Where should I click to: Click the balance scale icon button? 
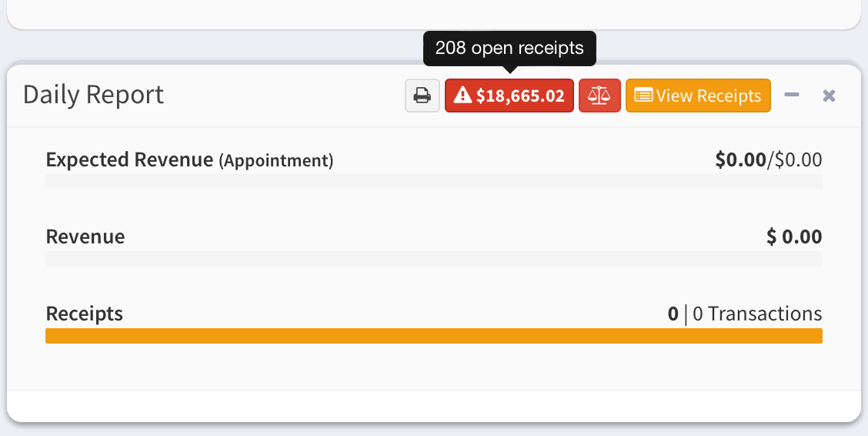(599, 96)
